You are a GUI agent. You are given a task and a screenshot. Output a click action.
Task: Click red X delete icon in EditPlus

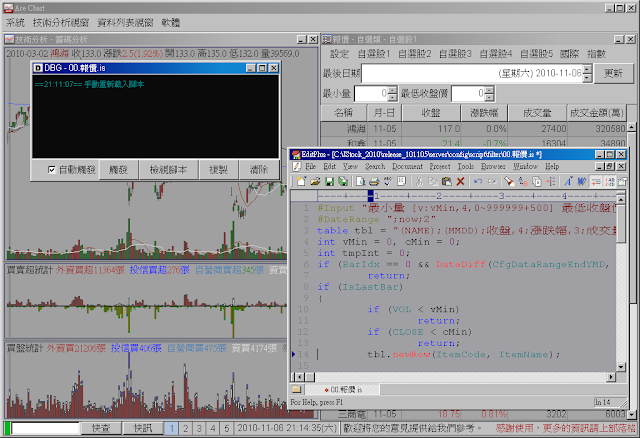(460, 181)
